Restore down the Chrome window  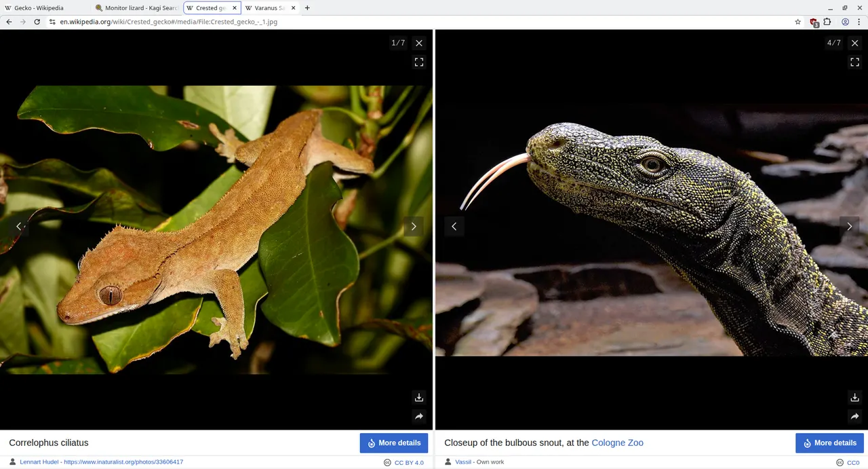click(845, 8)
